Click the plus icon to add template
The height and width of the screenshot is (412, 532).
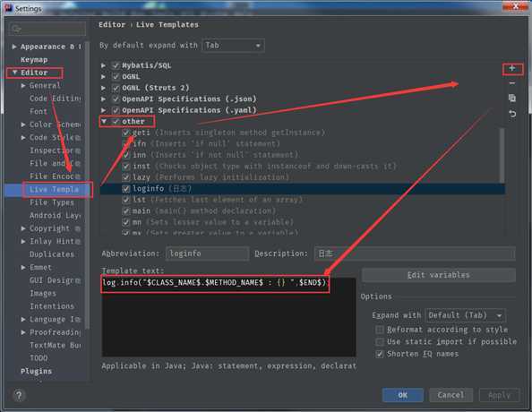coord(512,69)
